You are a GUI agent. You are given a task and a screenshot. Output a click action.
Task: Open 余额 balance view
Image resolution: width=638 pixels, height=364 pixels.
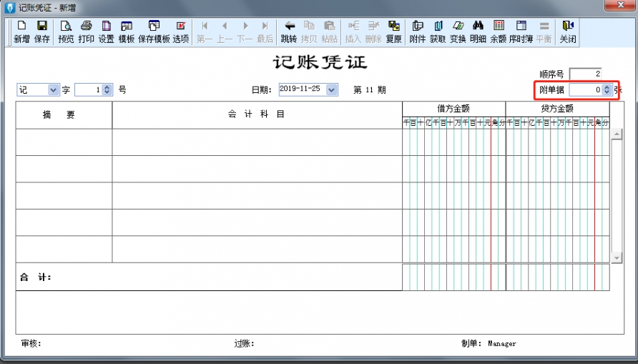coord(499,31)
